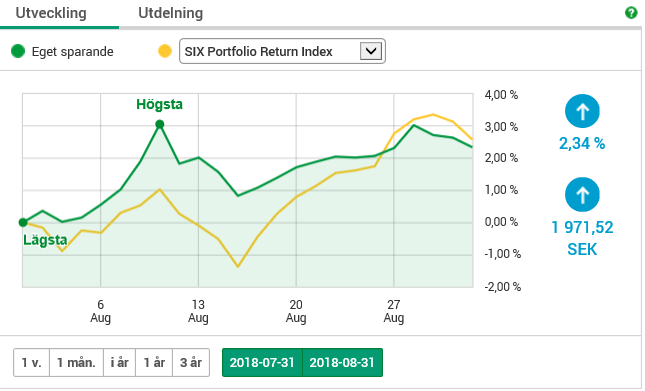Select the 1 år period button
The width and height of the screenshot is (645, 391).
154,363
